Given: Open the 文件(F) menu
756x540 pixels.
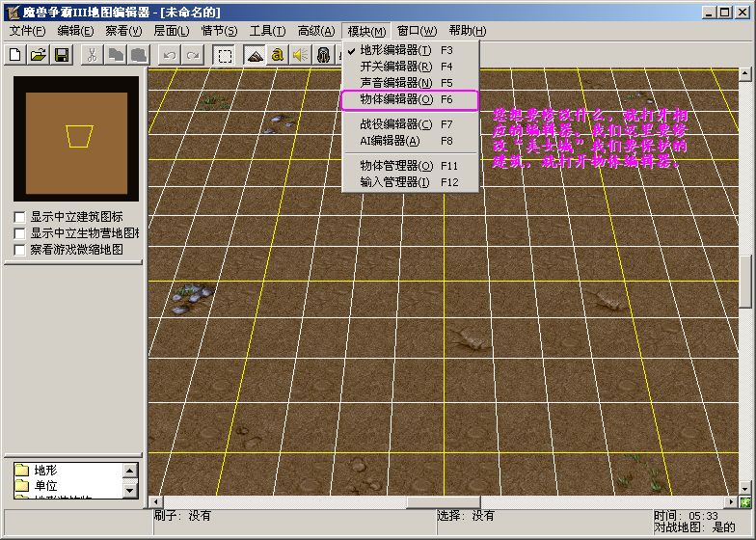Looking at the screenshot, I should point(28,31).
